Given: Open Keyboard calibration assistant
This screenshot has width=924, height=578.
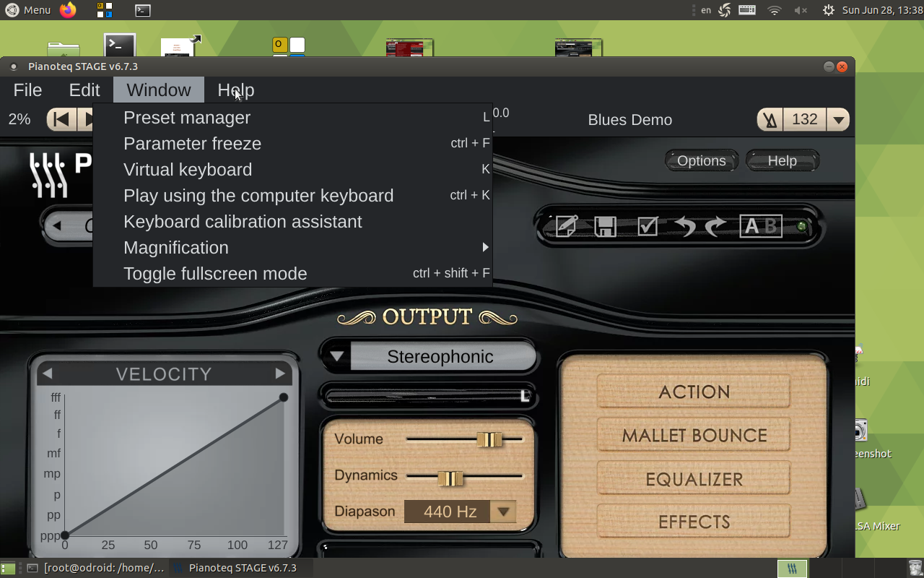Looking at the screenshot, I should click(x=292, y=221).
